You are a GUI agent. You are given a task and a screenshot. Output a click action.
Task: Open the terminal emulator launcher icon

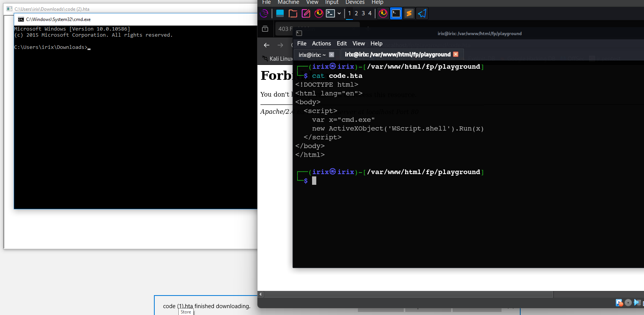(330, 13)
